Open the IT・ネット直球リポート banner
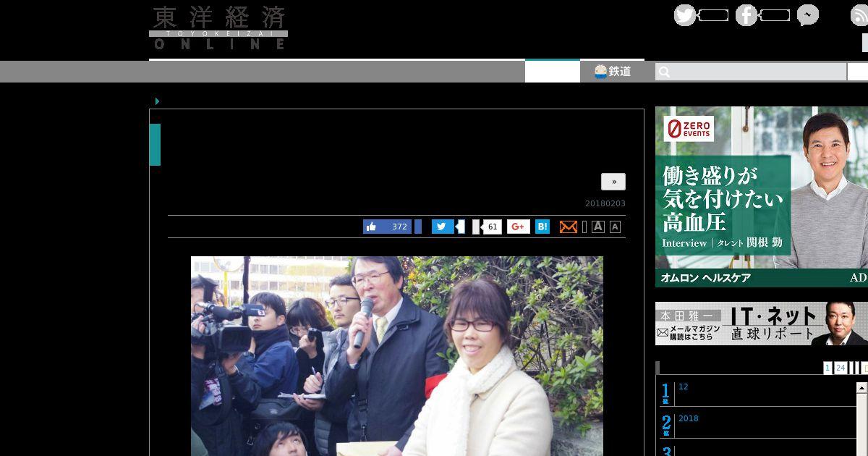Viewport: 868px width, 456px height. pyautogui.click(x=762, y=324)
